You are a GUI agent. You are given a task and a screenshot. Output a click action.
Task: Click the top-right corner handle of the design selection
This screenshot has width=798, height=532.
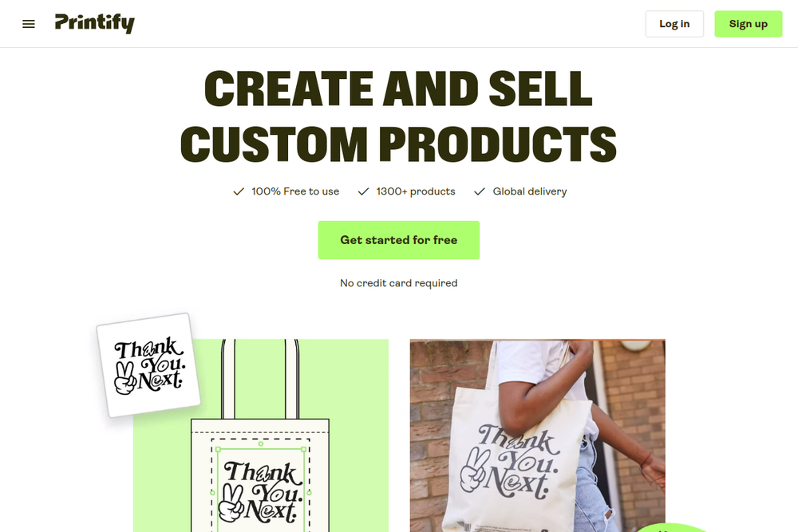click(304, 450)
